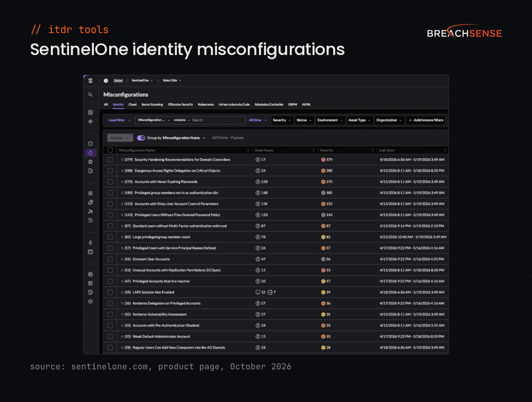The width and height of the screenshot is (532, 402).
Task: Open the Severity filter dropdown
Action: pos(282,120)
